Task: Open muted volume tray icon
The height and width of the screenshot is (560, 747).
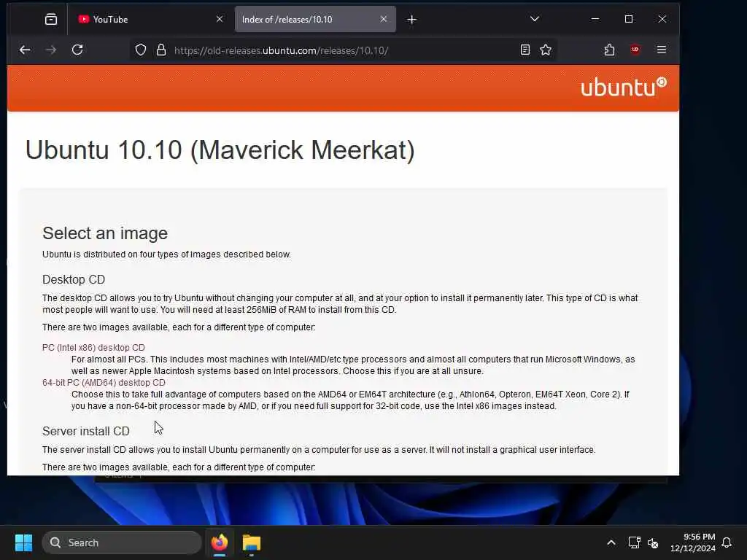Action: tap(653, 542)
